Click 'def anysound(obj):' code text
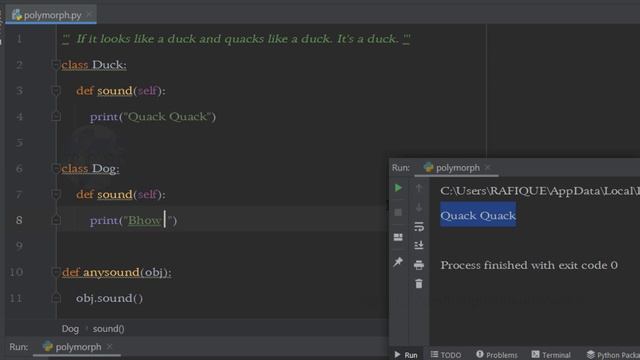The height and width of the screenshot is (360, 640). coord(117,272)
